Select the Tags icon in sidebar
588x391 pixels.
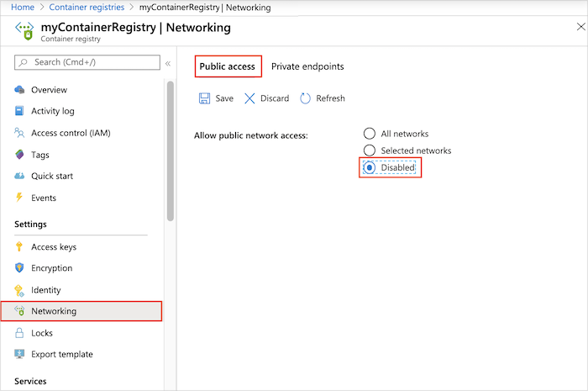(x=20, y=155)
